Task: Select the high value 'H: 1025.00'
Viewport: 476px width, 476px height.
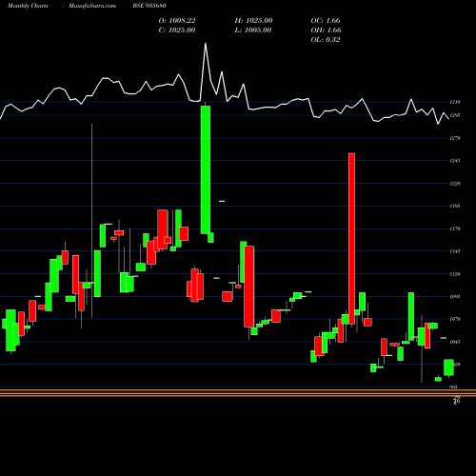Action: tap(253, 21)
